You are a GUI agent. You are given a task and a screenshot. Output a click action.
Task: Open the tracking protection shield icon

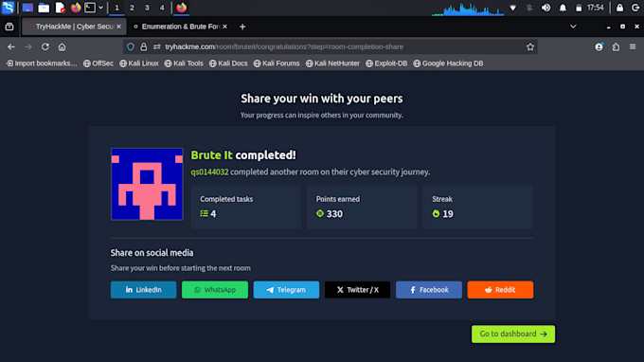tap(131, 46)
